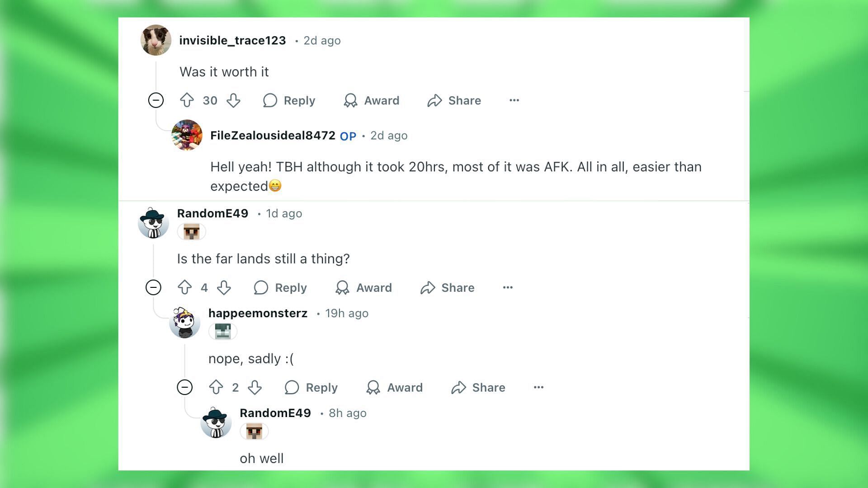
Task: Expand options via ellipsis on RandomE49 comment
Action: [507, 287]
